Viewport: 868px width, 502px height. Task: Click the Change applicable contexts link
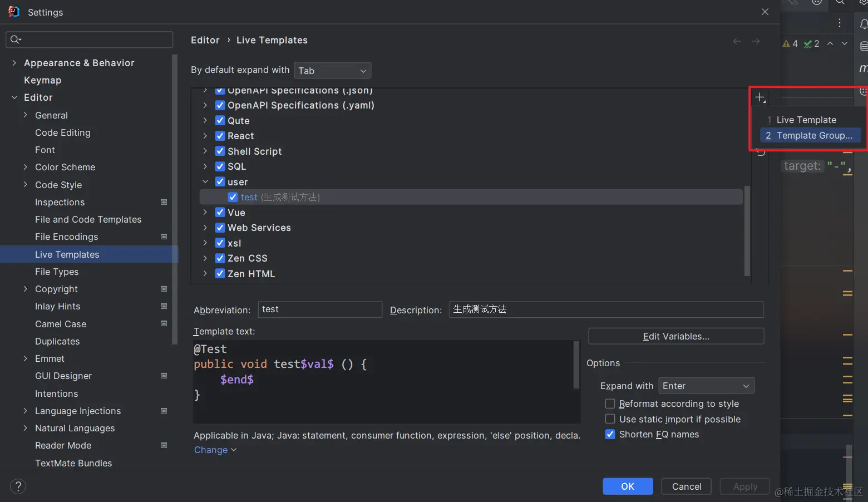coord(215,450)
